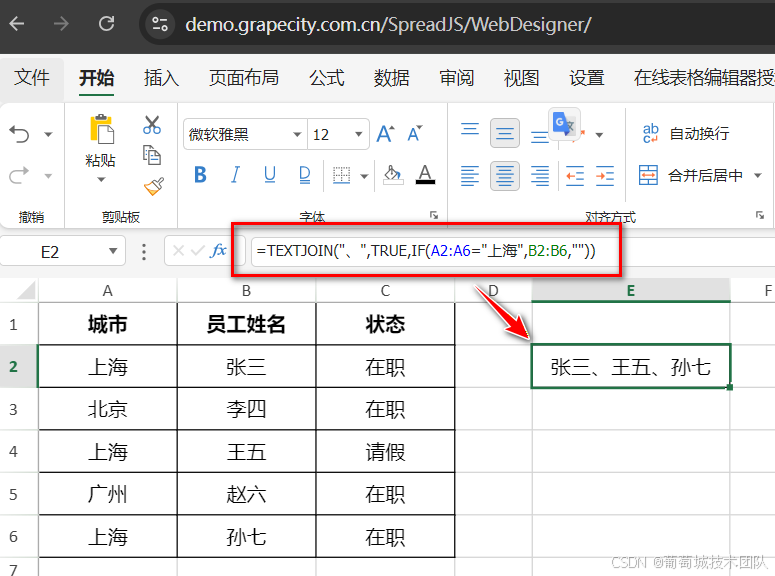This screenshot has width=775, height=576.
Task: Select right horizontal text alignment
Action: [540, 176]
